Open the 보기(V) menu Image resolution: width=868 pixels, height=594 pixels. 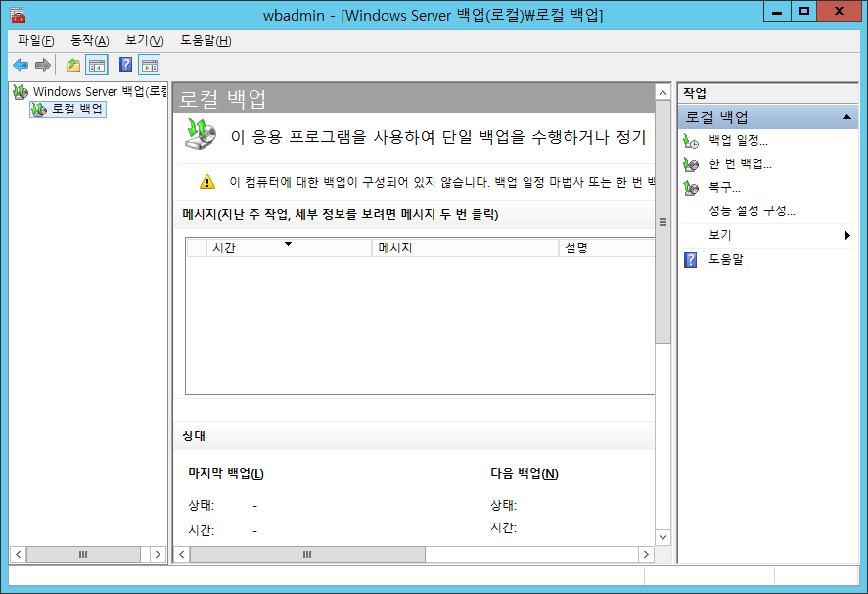[145, 40]
